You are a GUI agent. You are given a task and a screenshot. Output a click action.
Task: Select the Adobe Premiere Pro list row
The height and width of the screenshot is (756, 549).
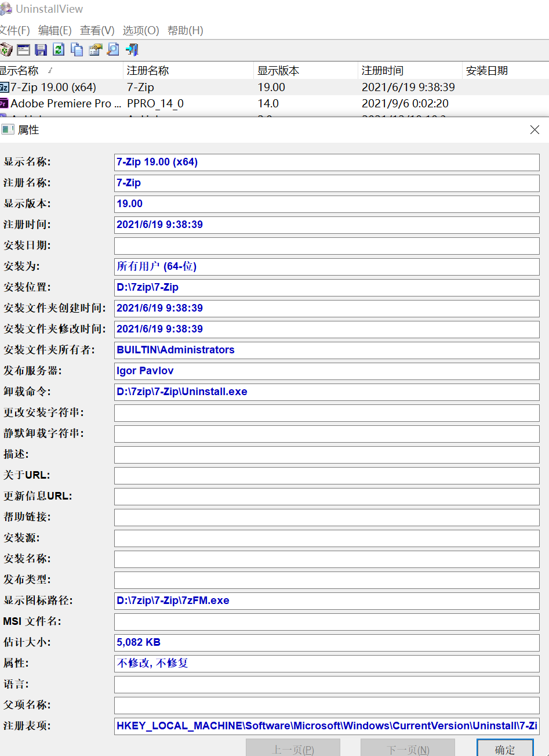(x=274, y=103)
